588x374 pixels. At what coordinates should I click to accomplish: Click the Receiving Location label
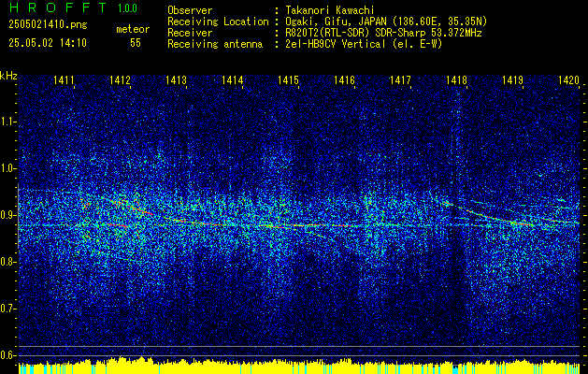[x=218, y=22]
